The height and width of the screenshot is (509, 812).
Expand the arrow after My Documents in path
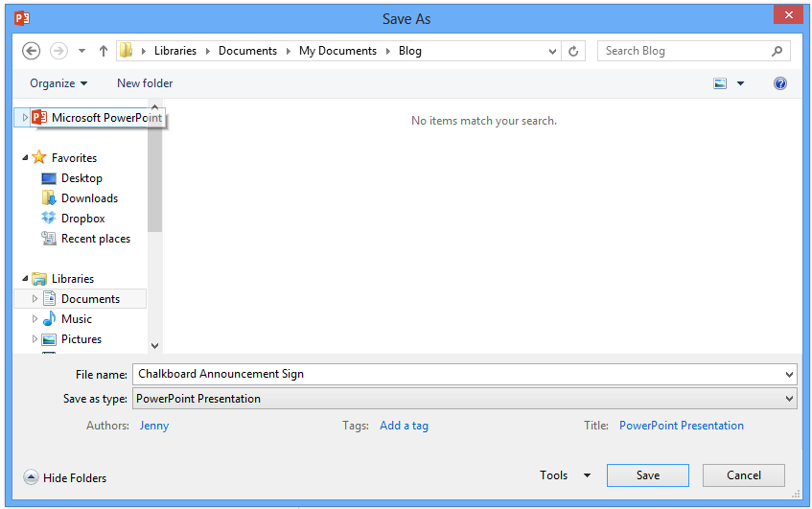point(387,51)
